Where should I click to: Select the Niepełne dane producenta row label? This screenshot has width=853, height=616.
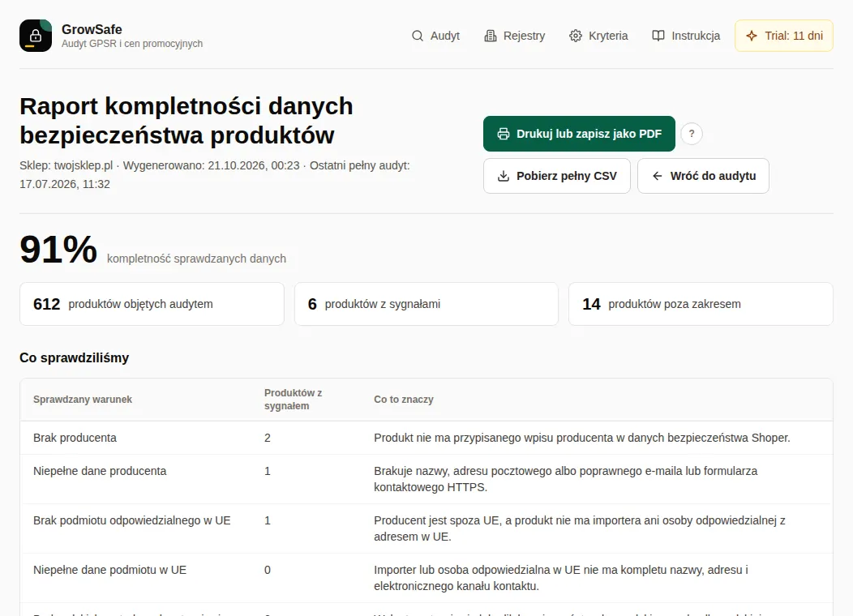coord(100,471)
